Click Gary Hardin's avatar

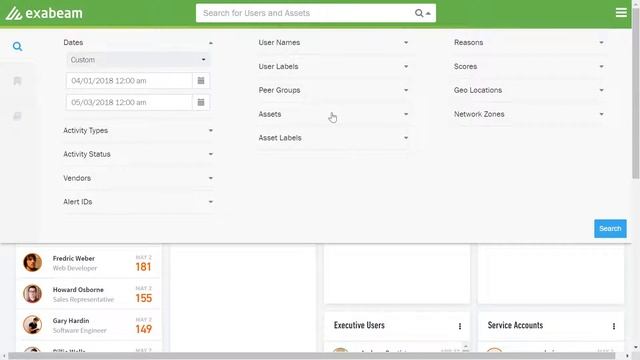click(x=32, y=325)
